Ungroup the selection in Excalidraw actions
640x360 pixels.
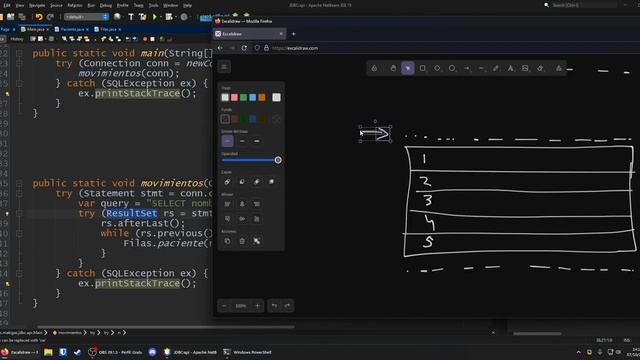tap(257, 241)
